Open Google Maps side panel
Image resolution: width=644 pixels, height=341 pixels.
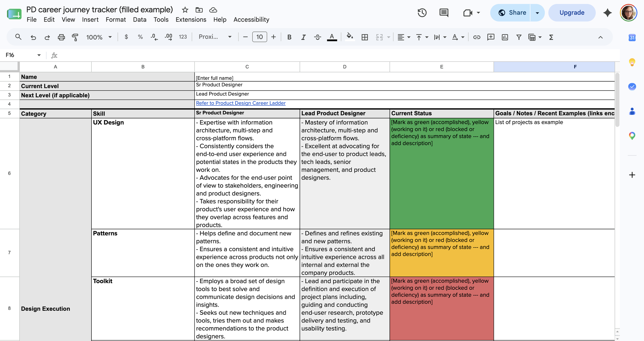click(632, 136)
